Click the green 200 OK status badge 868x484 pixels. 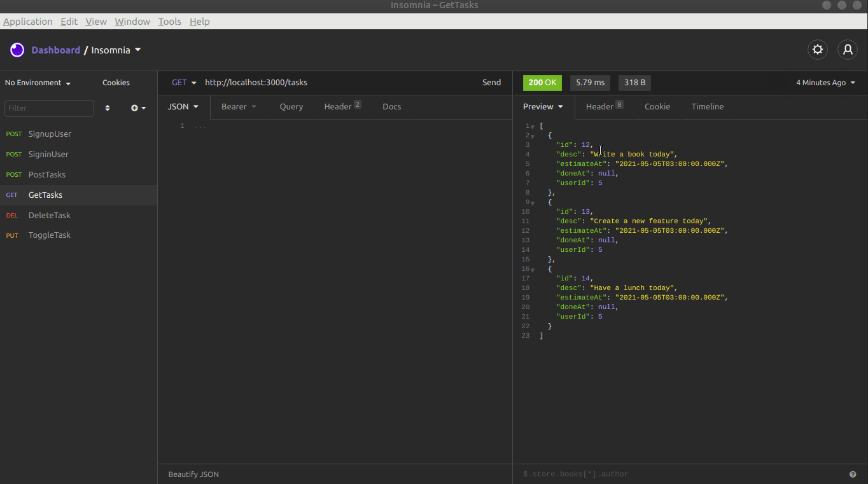[542, 82]
